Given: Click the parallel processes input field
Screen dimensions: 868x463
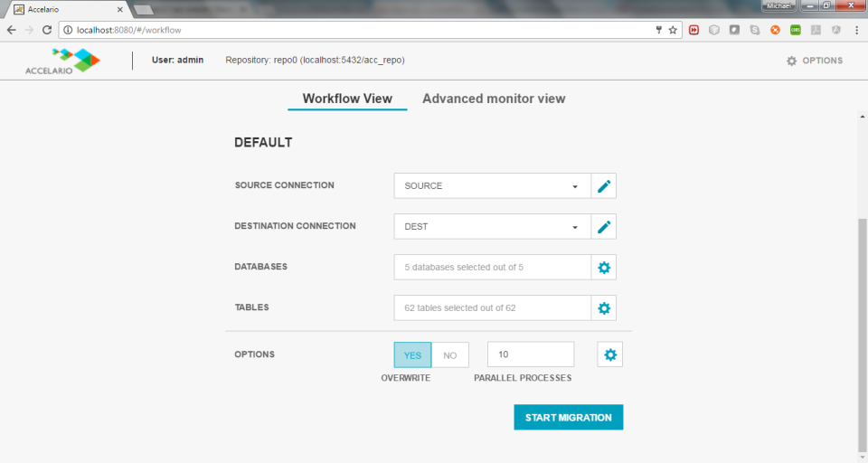Looking at the screenshot, I should pos(531,354).
